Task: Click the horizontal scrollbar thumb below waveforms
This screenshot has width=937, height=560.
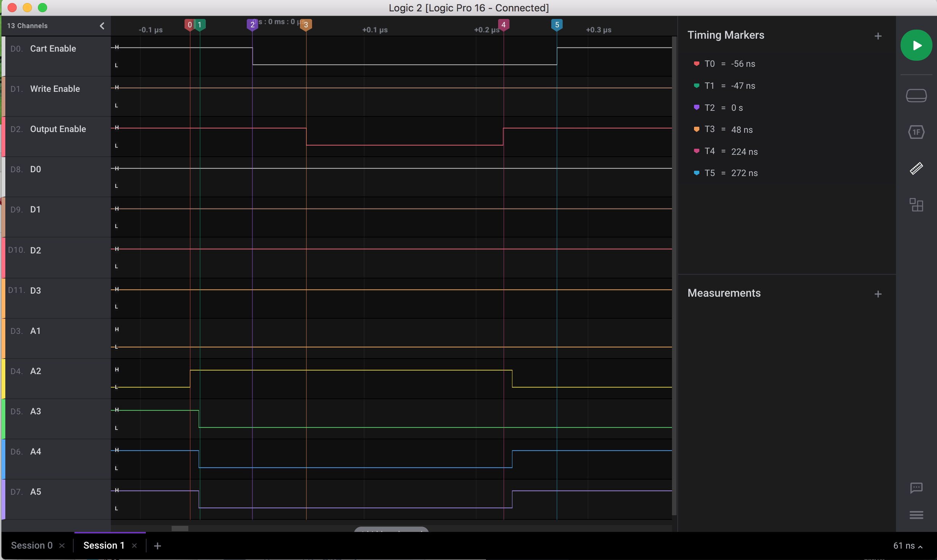Action: 180,528
